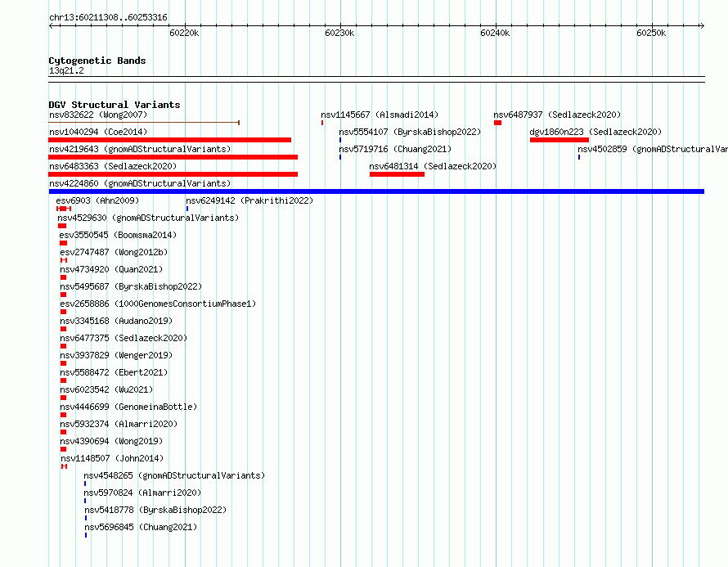This screenshot has height=567, width=728.
Task: Click nsv4390694 (Wong2019) label
Action: point(111,441)
